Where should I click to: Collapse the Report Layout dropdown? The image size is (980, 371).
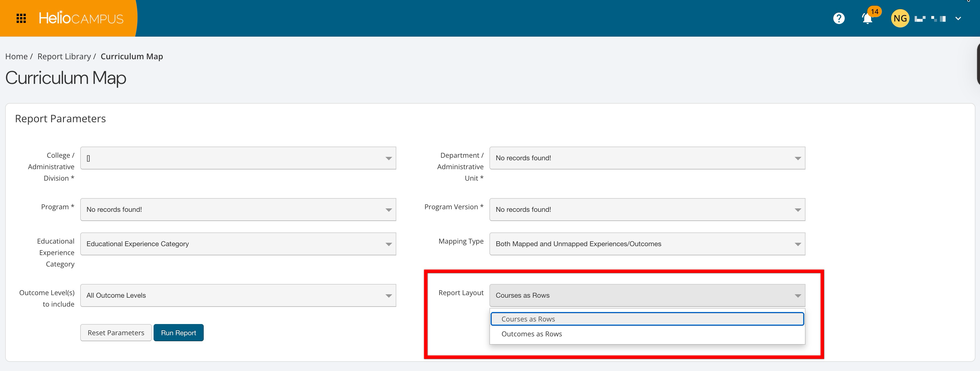coord(647,295)
